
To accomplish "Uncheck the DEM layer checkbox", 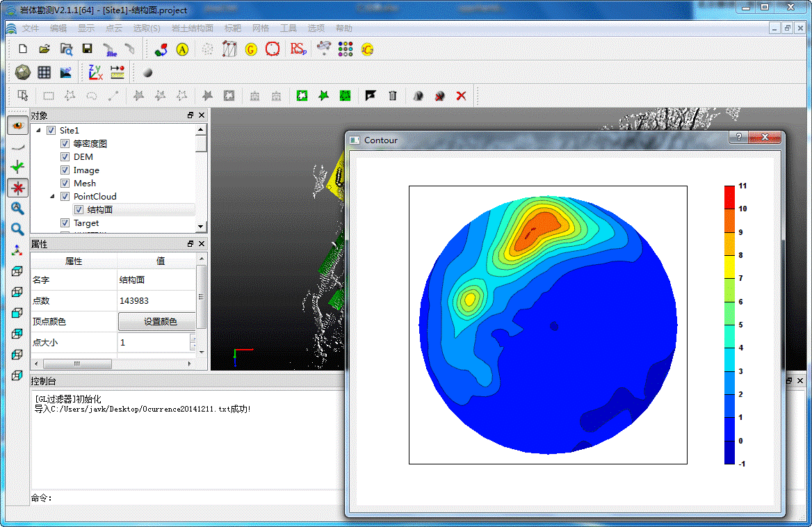I will point(65,157).
